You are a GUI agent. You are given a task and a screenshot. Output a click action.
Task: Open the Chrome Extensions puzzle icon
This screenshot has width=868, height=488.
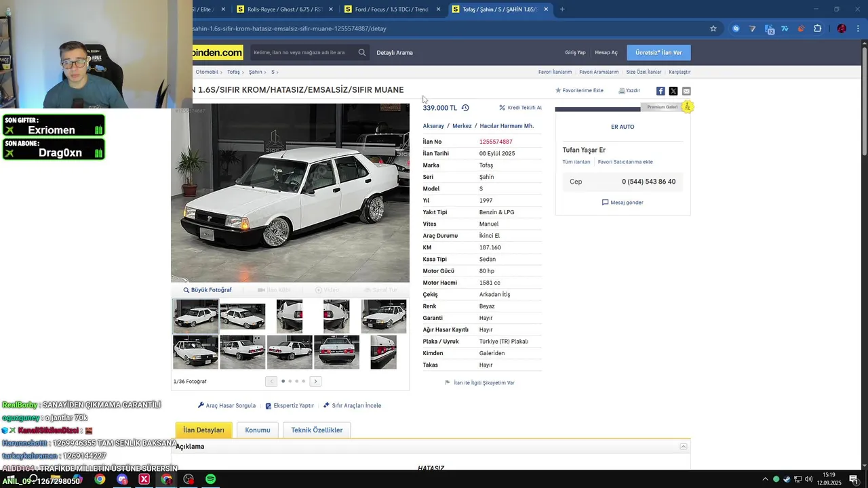click(817, 28)
